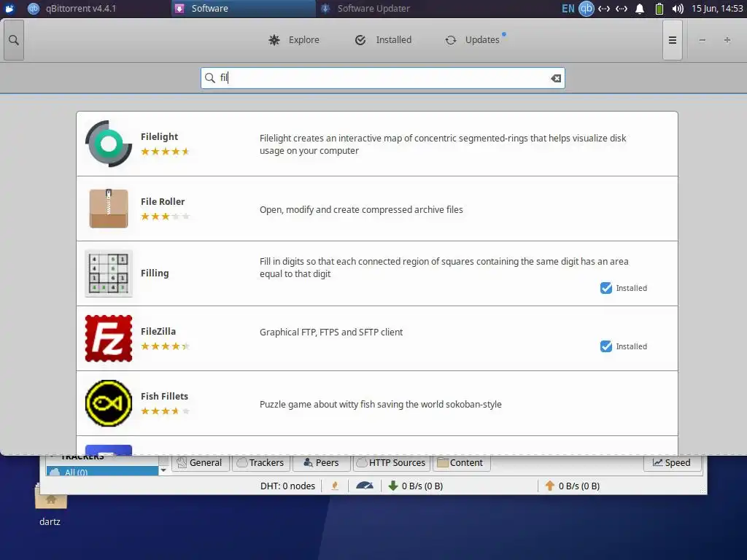Screen dimensions: 747x560
Task: Open the notifications bell icon
Action: 640,9
